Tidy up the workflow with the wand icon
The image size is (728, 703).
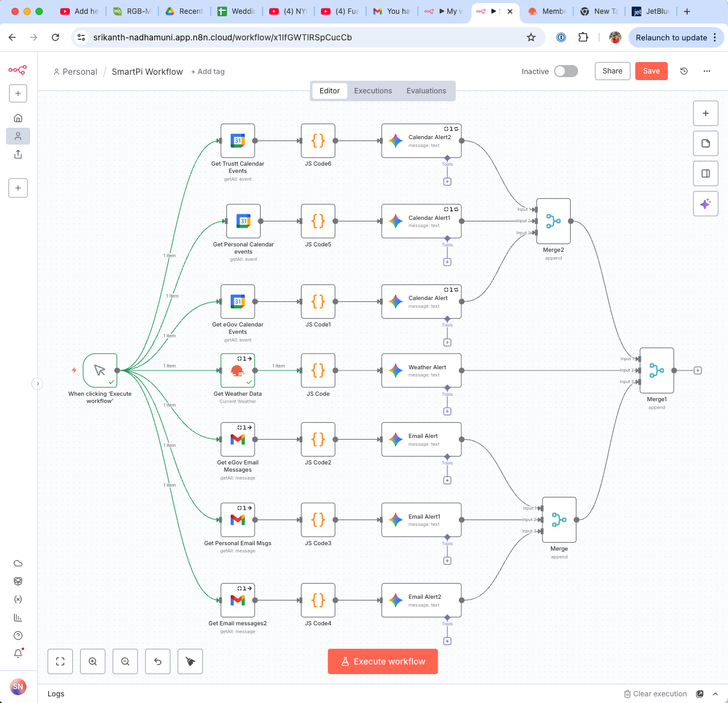point(190,661)
